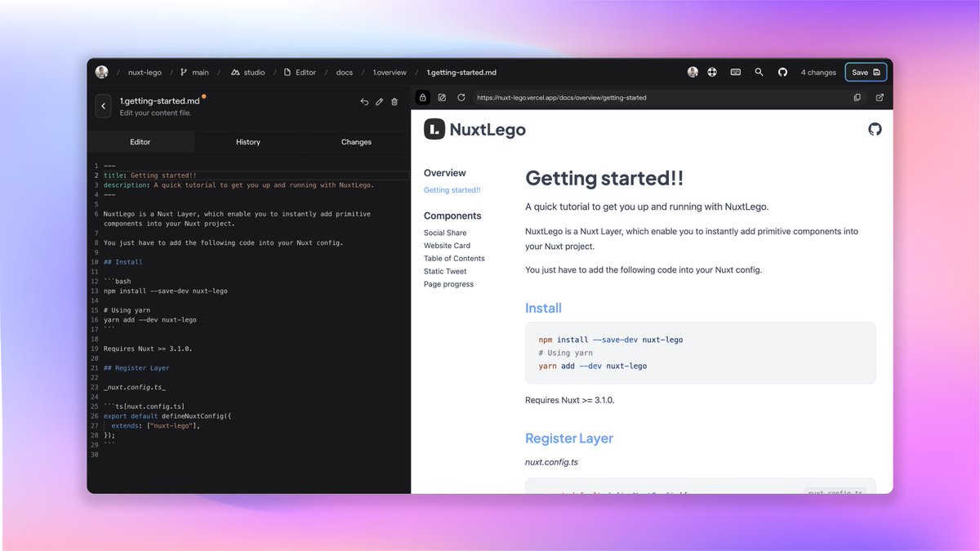Open the nuxt-lego project breadcrumb
The height and width of the screenshot is (551, 980).
click(144, 73)
